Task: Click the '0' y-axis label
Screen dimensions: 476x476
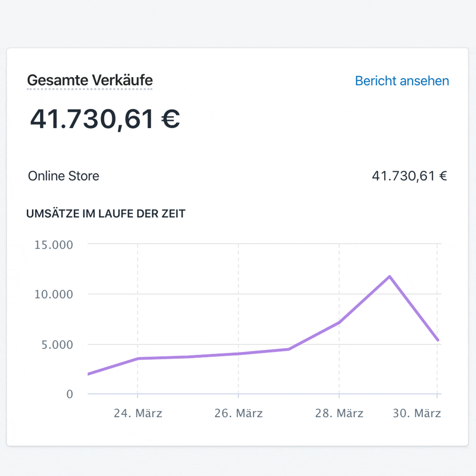Action: (70, 394)
